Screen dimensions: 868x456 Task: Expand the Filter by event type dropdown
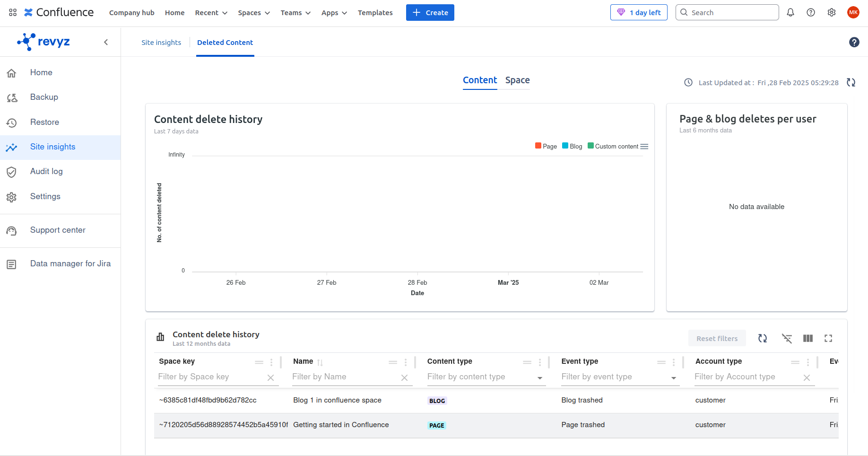(x=674, y=378)
